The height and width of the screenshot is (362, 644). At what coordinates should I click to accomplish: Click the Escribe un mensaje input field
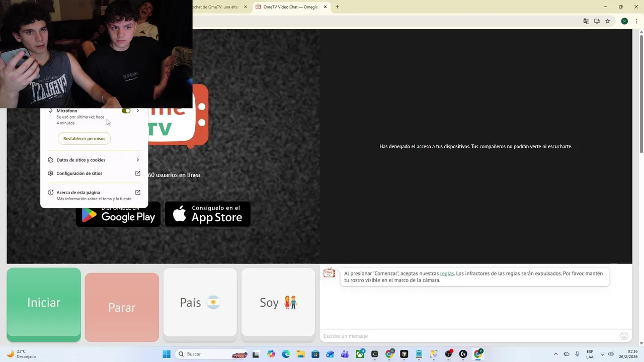pos(469,336)
